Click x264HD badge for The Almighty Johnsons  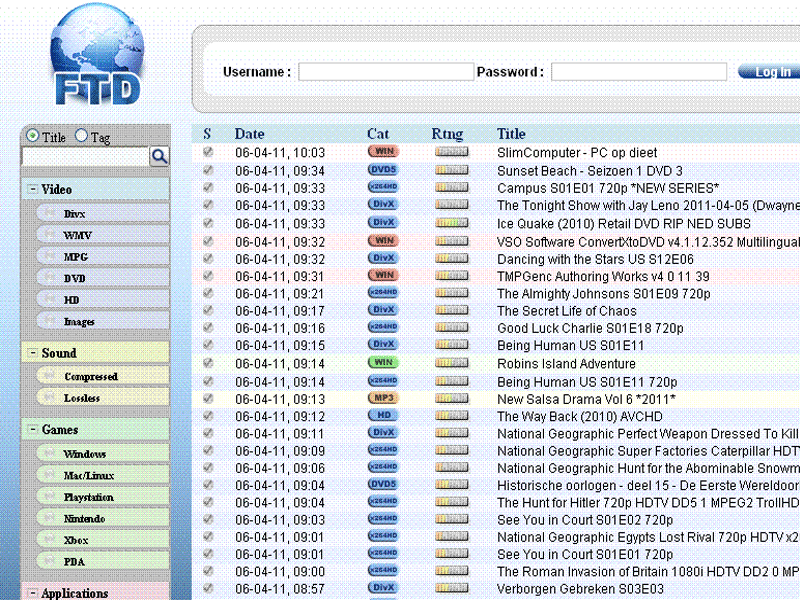click(x=383, y=293)
